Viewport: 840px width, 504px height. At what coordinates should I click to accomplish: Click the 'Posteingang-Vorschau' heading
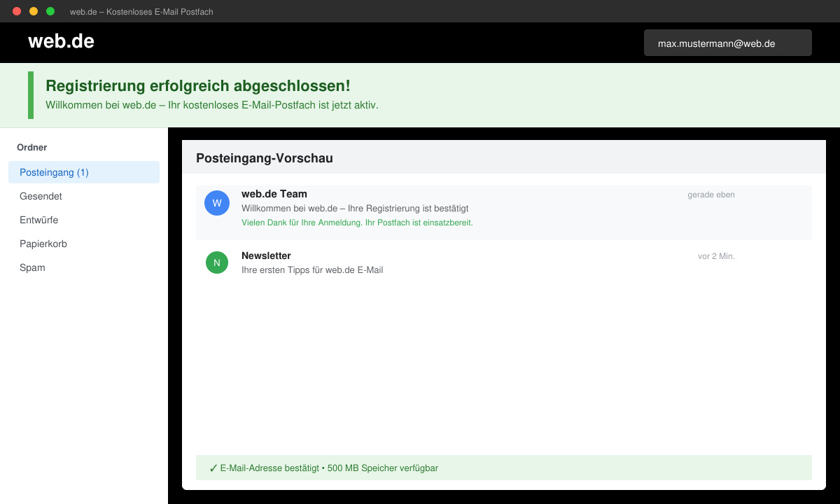pos(265,158)
